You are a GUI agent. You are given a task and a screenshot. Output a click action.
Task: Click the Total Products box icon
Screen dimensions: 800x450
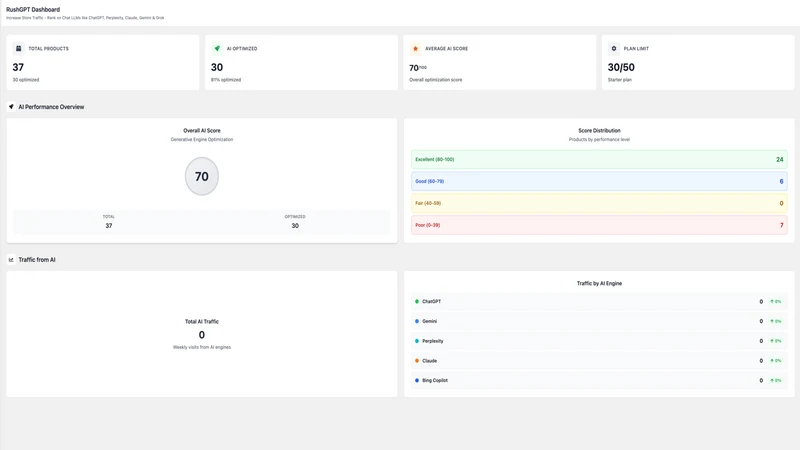pyautogui.click(x=18, y=48)
